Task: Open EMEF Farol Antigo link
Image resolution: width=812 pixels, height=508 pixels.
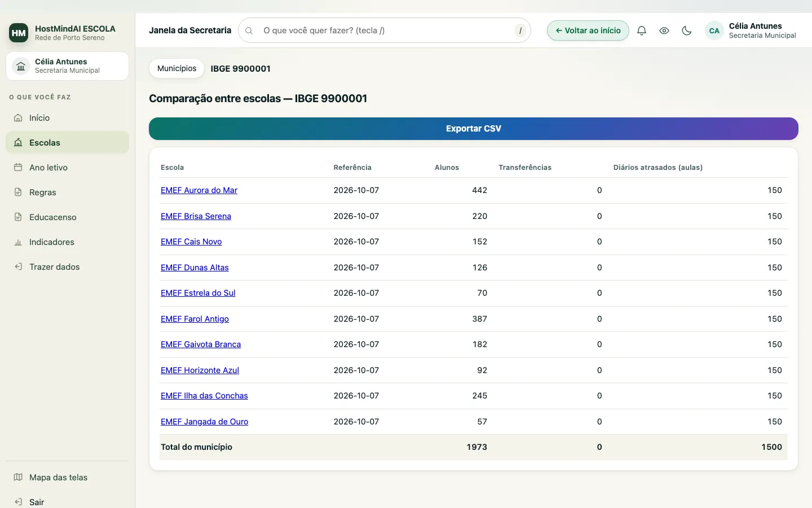Action: (195, 319)
